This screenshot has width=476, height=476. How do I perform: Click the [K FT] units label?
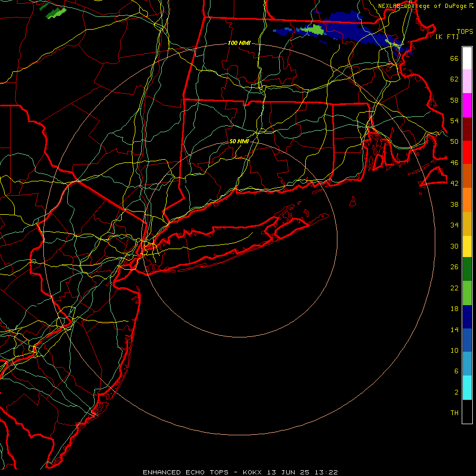click(x=447, y=36)
